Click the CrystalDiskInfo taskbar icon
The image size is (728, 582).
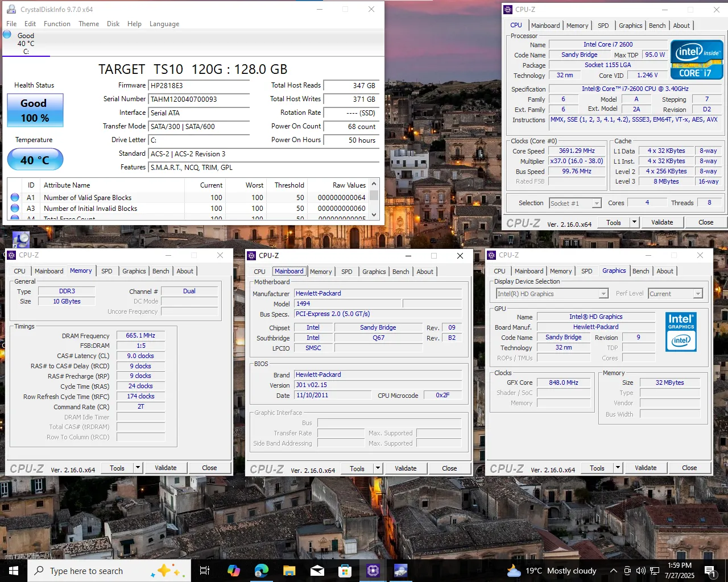pyautogui.click(x=400, y=571)
